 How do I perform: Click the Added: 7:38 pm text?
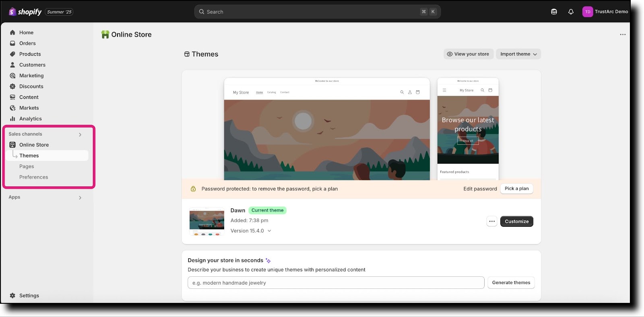pyautogui.click(x=250, y=220)
